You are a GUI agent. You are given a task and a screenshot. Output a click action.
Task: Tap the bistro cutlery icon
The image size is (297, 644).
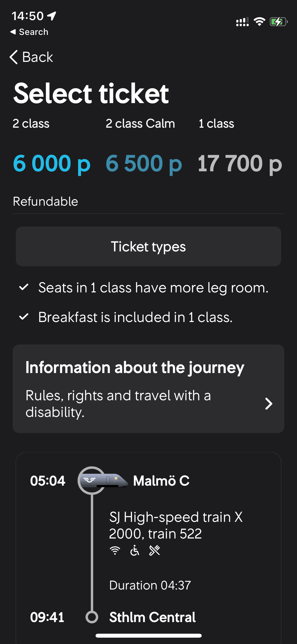154,551
